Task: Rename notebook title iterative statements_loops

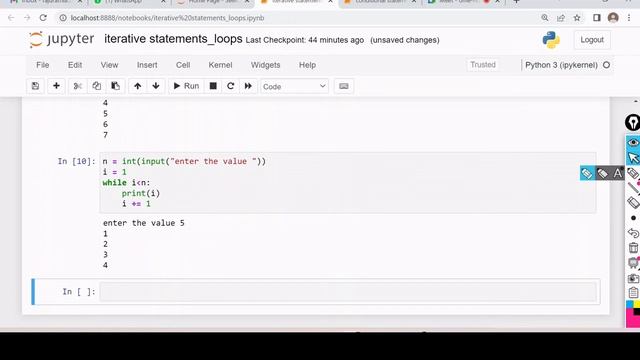Action: pos(173,39)
